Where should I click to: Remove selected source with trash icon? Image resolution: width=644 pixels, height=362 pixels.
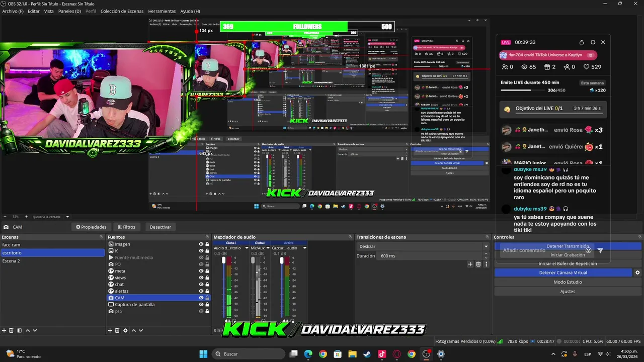(x=117, y=330)
